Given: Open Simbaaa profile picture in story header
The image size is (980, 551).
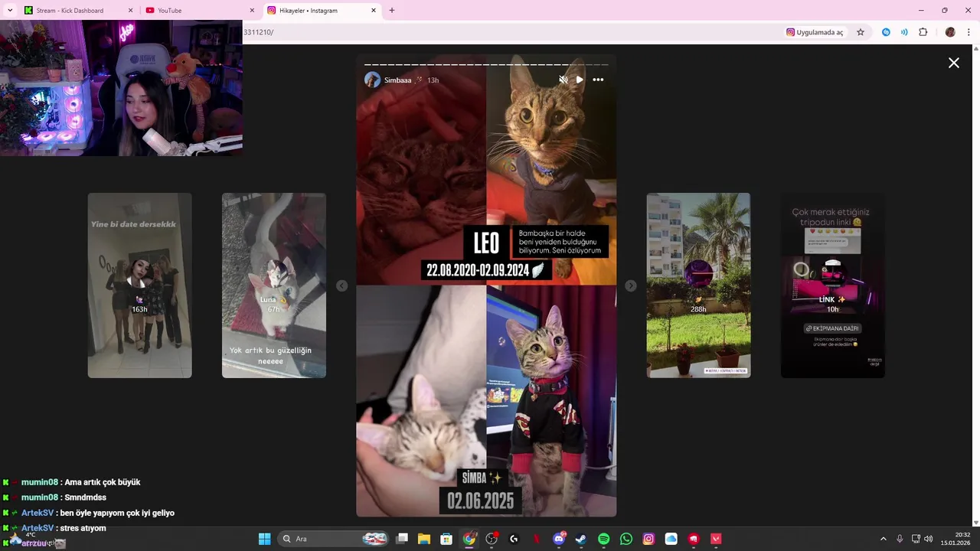Looking at the screenshot, I should coord(372,80).
